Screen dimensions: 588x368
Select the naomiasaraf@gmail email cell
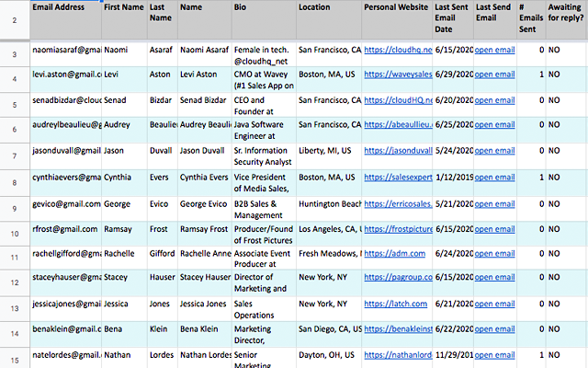click(65, 54)
